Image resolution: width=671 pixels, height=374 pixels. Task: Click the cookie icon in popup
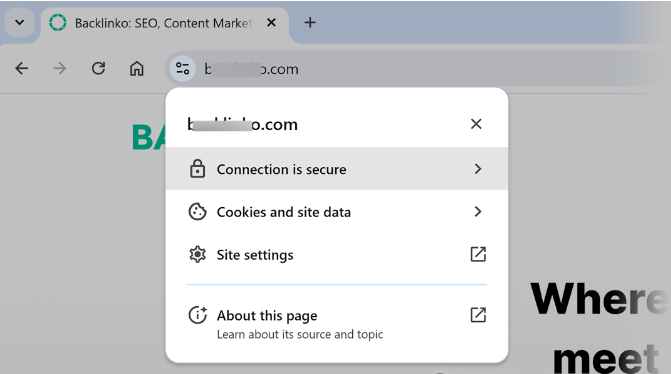(x=197, y=212)
